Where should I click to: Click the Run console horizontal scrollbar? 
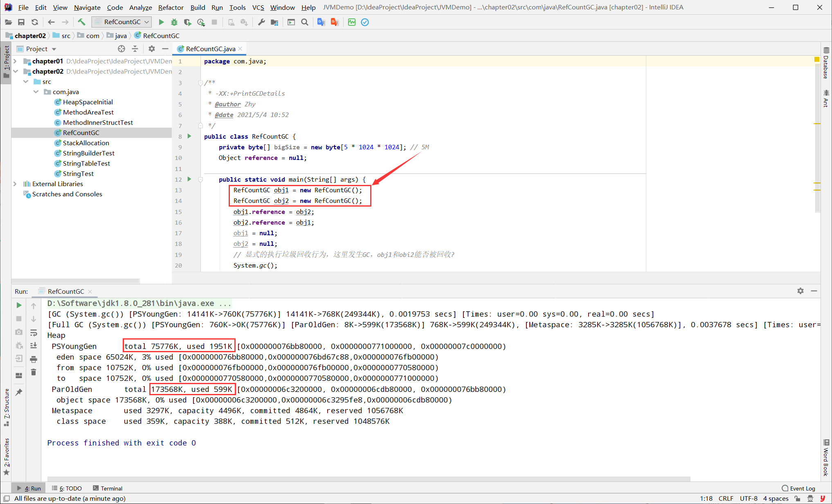(x=369, y=479)
